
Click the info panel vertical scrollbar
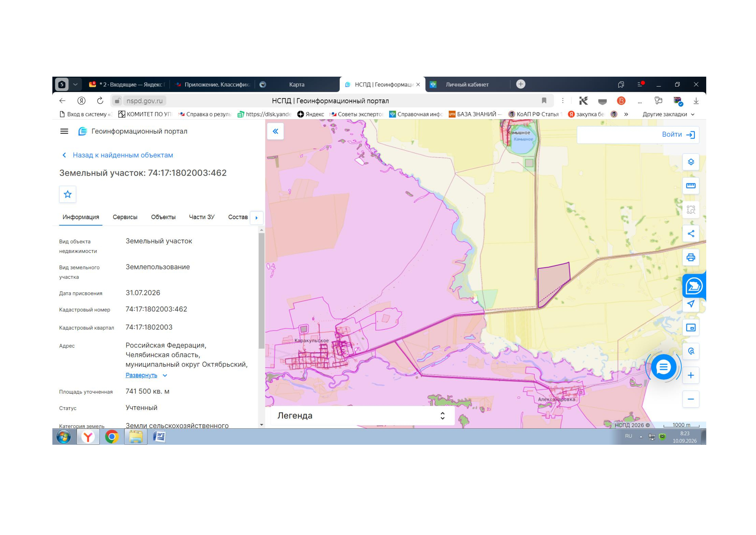tap(261, 290)
